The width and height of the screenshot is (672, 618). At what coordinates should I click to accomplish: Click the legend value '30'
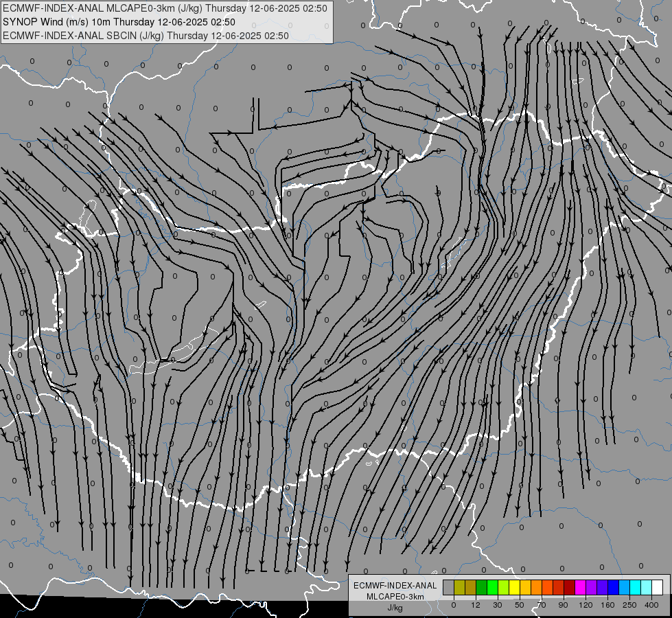[x=498, y=605]
